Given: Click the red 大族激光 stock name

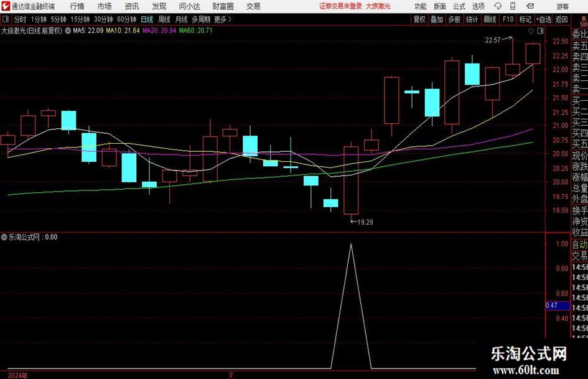Looking at the screenshot, I should tap(378, 6).
